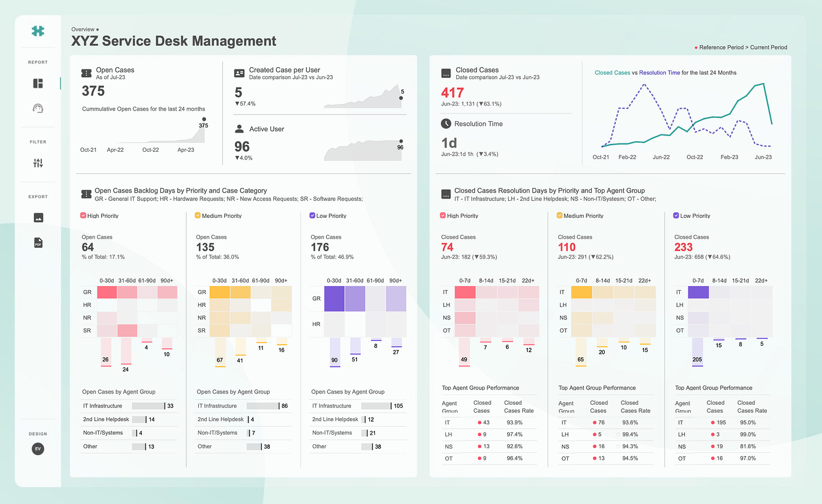Click the Low Priority 0-30d bar labeled 90
822x504 pixels.
[335, 352]
